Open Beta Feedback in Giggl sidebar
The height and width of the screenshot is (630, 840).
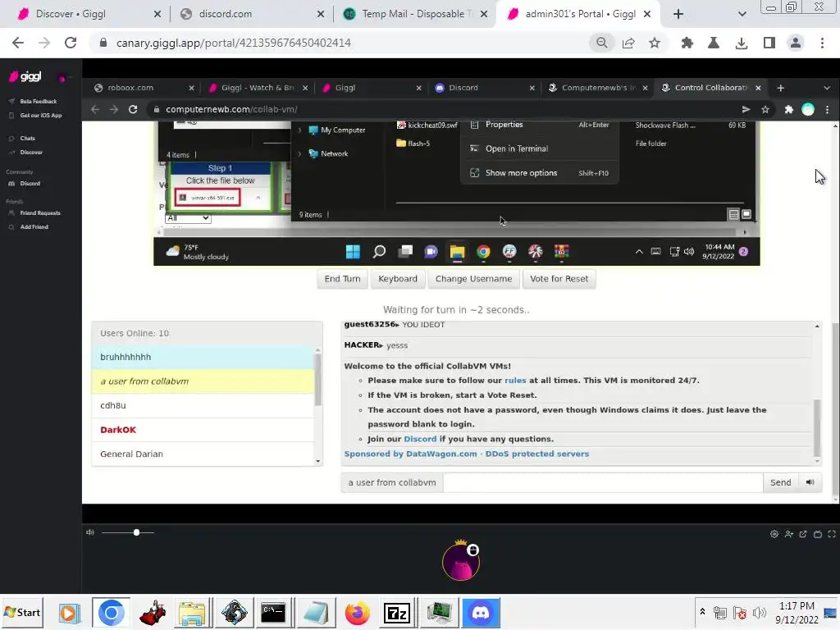click(x=38, y=101)
